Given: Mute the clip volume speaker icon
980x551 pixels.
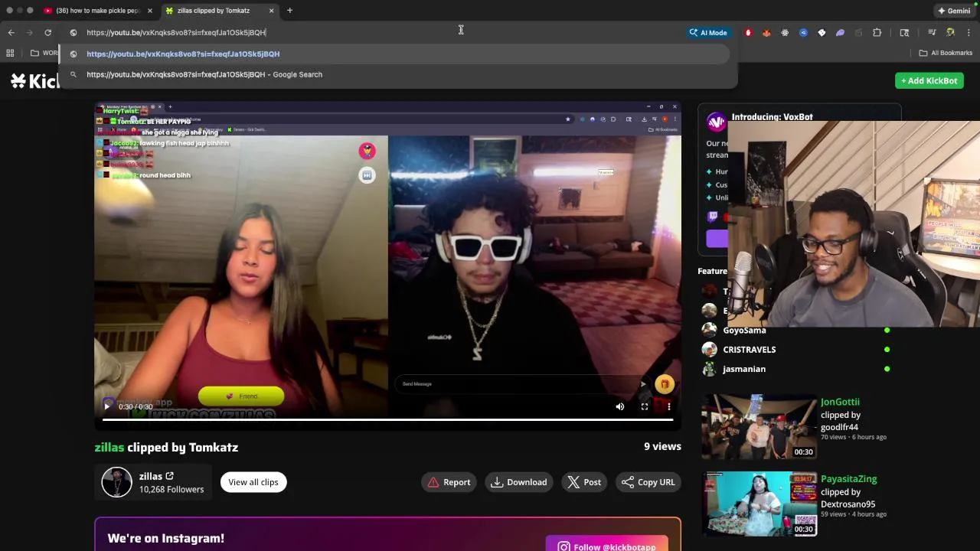Looking at the screenshot, I should pyautogui.click(x=619, y=406).
